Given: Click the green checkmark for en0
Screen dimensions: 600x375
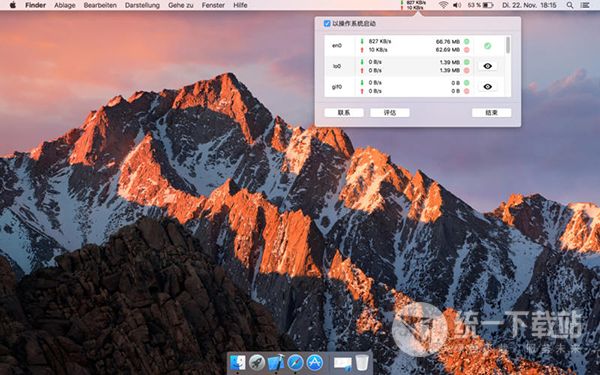Looking at the screenshot, I should (x=487, y=46).
